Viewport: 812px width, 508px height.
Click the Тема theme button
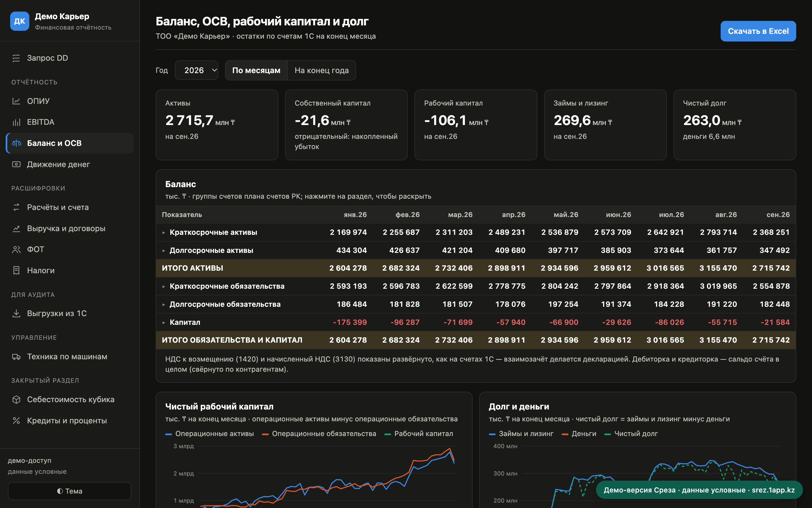(69, 491)
